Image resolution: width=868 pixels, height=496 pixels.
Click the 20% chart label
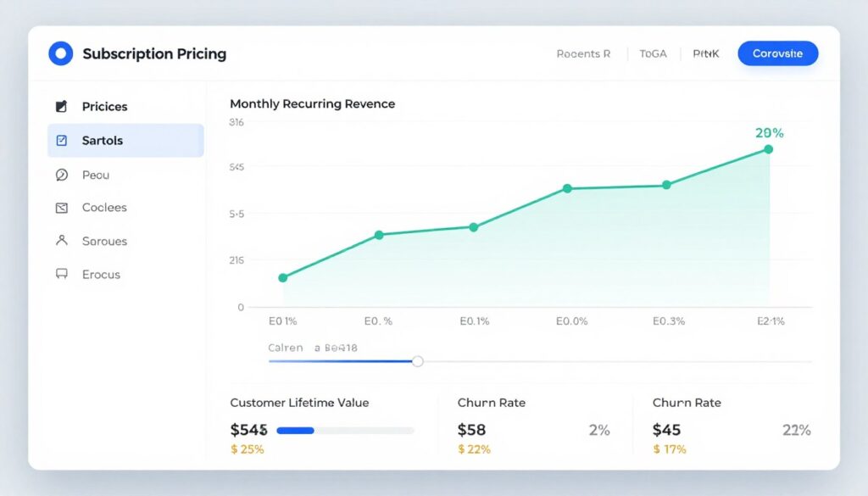(770, 133)
